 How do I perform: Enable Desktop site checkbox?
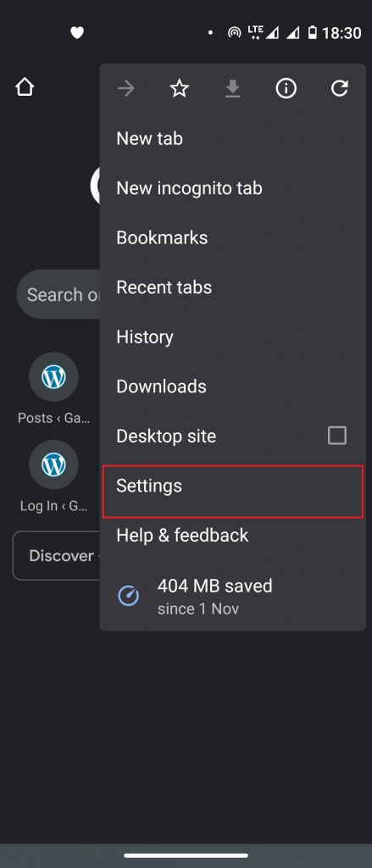(x=337, y=436)
